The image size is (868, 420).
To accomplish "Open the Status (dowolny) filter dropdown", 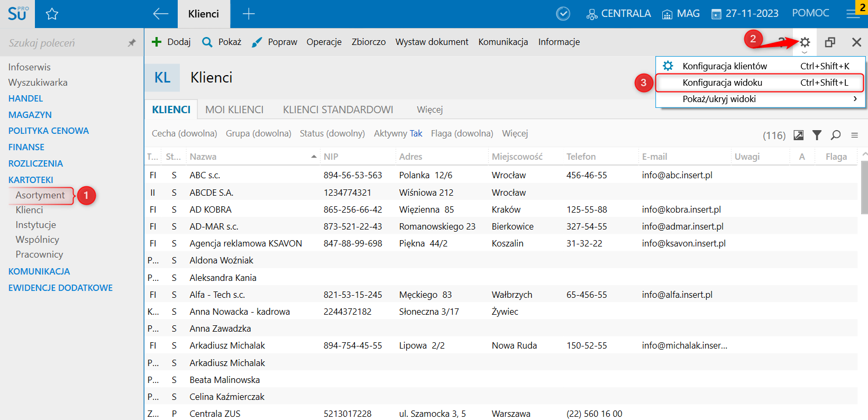I will (x=332, y=133).
